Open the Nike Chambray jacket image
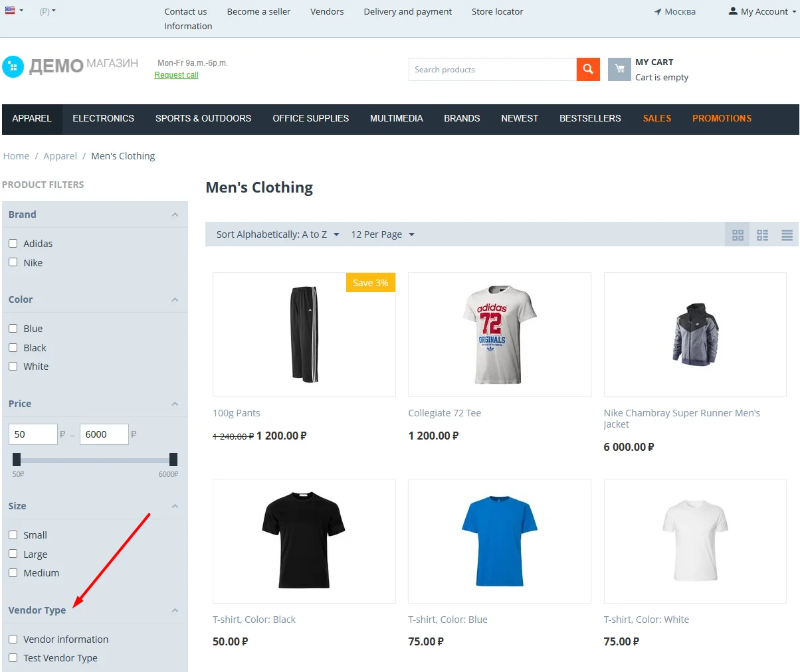 pyautogui.click(x=695, y=335)
